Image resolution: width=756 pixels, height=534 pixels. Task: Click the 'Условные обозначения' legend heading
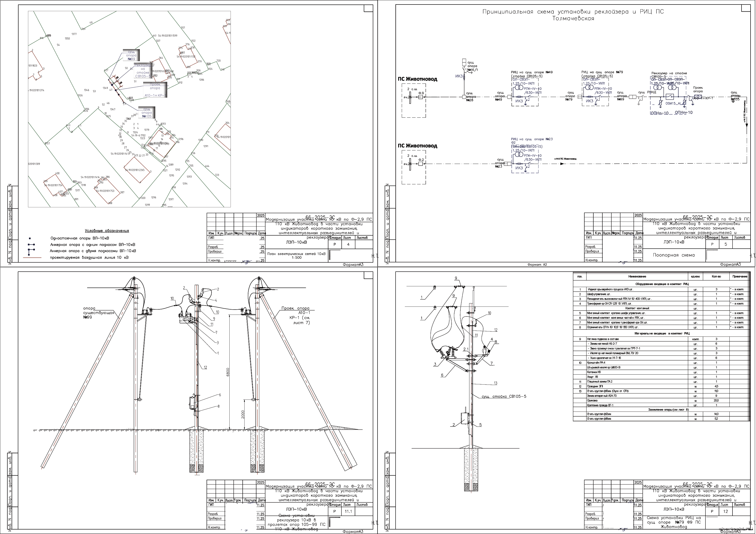pos(107,231)
